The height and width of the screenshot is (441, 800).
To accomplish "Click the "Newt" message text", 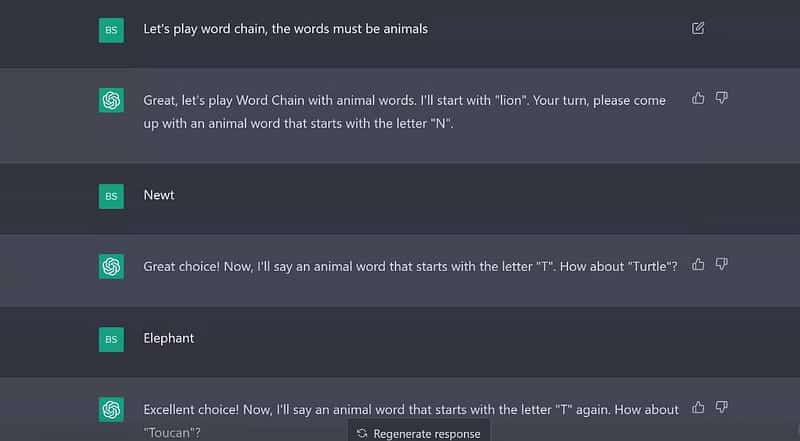I will tap(159, 195).
